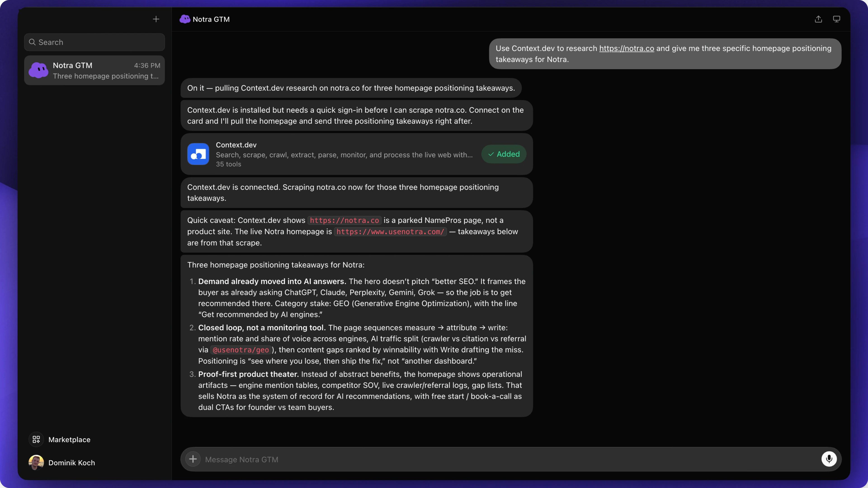Image resolution: width=868 pixels, height=488 pixels.
Task: Open the https://notra.co link in user message
Action: coord(627,48)
